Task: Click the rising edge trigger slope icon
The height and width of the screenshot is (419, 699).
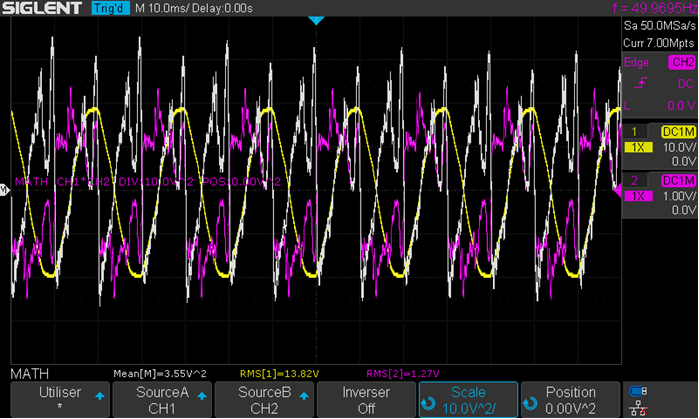Action: (641, 83)
